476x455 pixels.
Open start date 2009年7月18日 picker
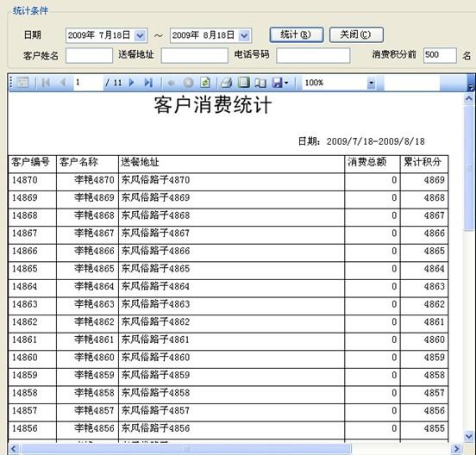pyautogui.click(x=141, y=36)
